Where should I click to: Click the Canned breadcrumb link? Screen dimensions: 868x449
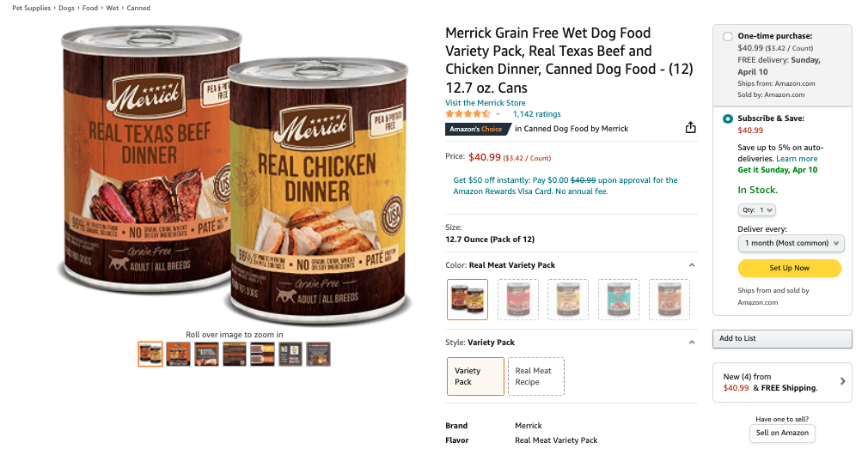pos(138,8)
